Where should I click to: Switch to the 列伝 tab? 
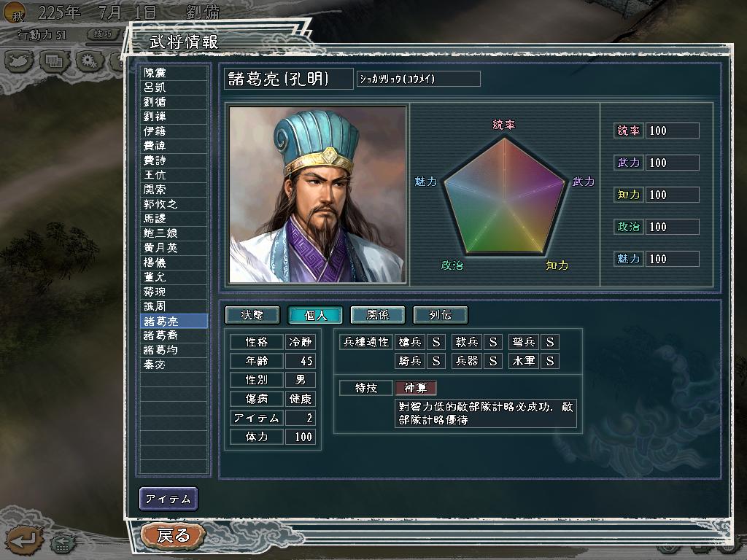[440, 315]
